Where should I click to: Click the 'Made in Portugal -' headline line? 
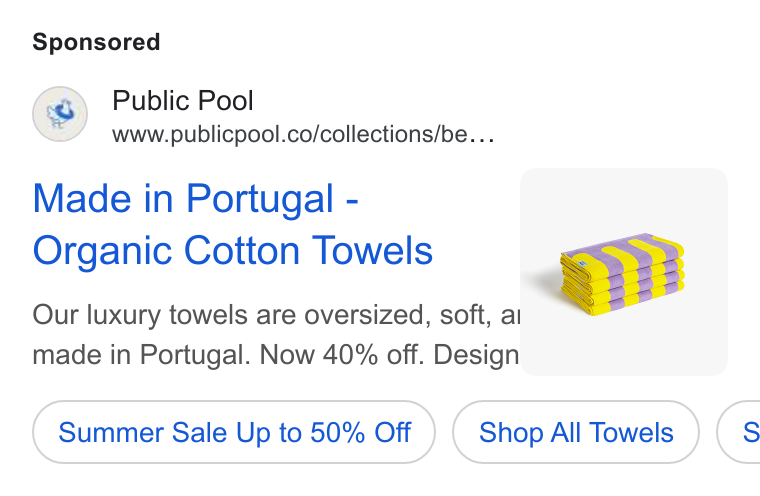click(x=195, y=198)
